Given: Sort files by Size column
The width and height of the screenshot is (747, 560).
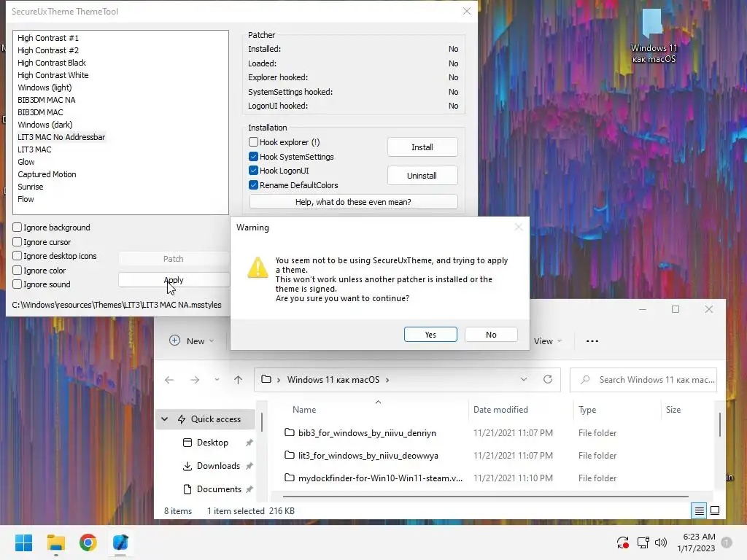Looking at the screenshot, I should (673, 410).
